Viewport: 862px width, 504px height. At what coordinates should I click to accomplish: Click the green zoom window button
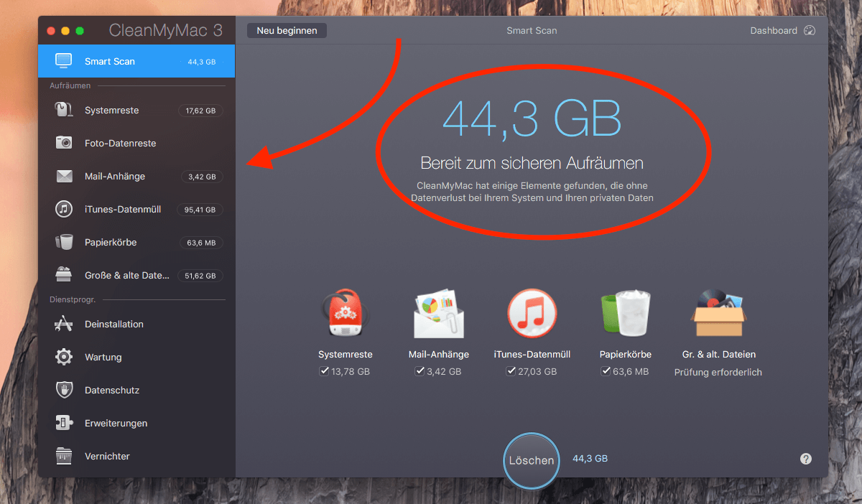[x=80, y=31]
